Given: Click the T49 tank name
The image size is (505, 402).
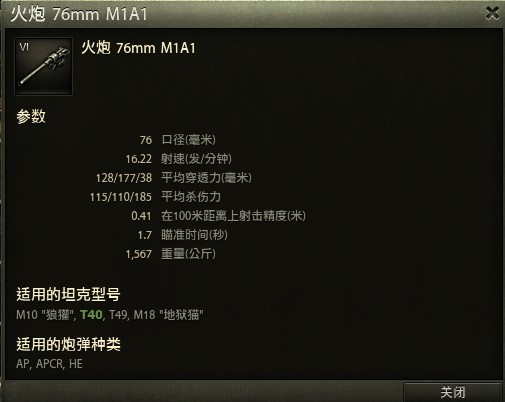Looking at the screenshot, I should (x=118, y=315).
